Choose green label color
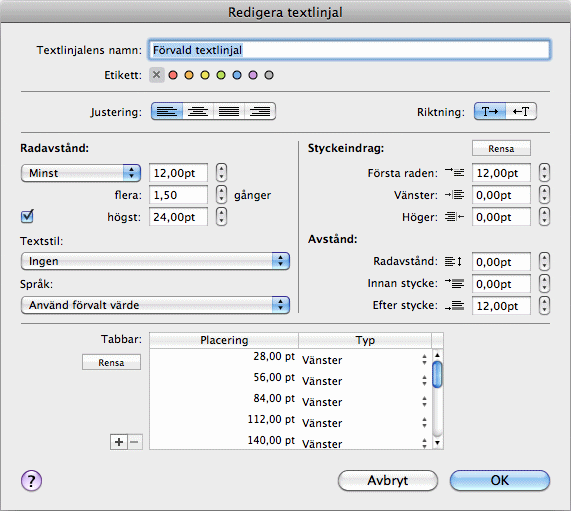 point(221,75)
